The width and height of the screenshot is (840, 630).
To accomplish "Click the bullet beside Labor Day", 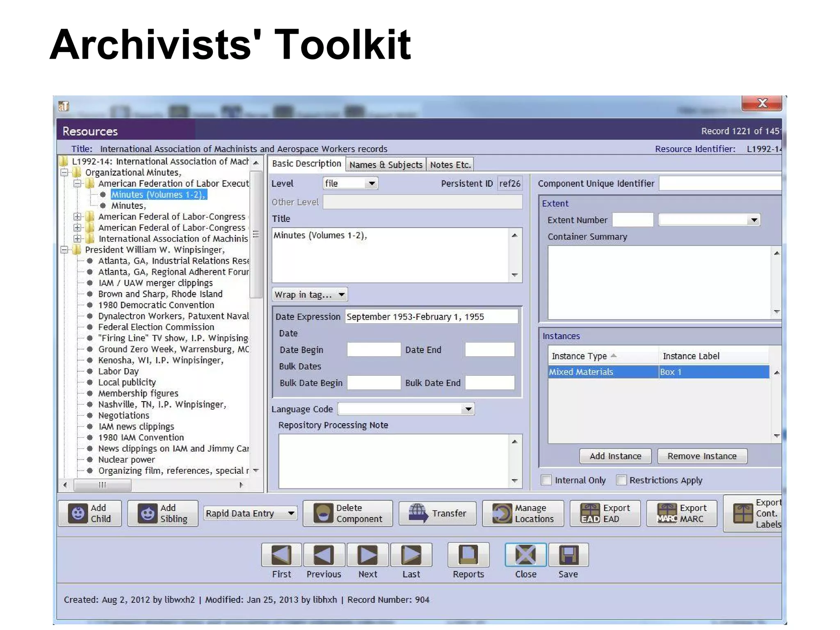I will pos(90,371).
